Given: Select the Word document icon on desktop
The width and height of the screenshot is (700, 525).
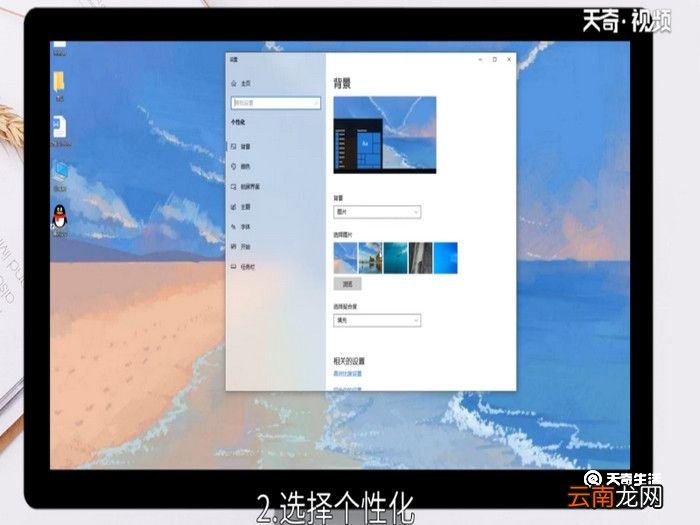Looking at the screenshot, I should [x=59, y=127].
